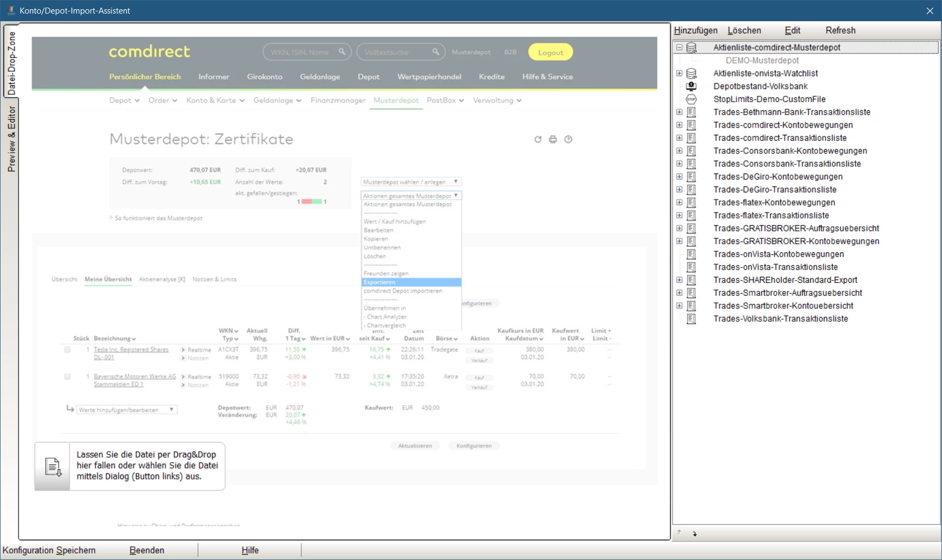Click the database icon of Aktienliste-comdirect-Musterdepot
This screenshot has height=560, width=942.
691,48
